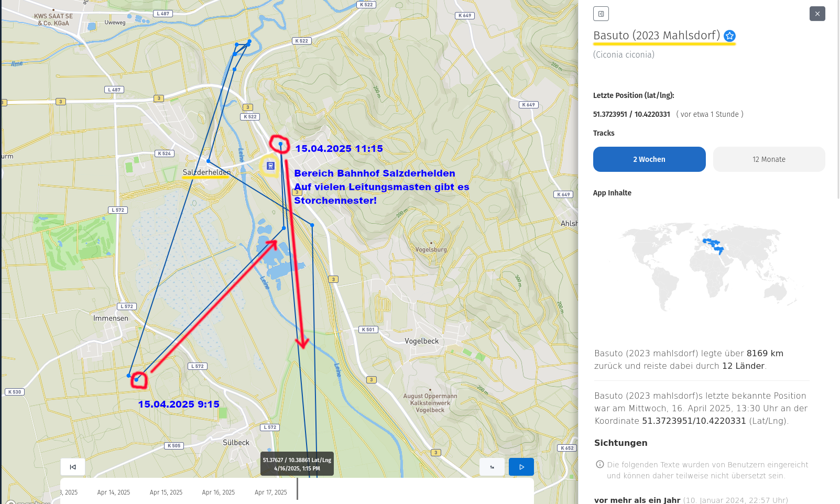Image resolution: width=840 pixels, height=504 pixels.
Task: Select Apr 14, 2025 on the timeline
Action: click(114, 492)
